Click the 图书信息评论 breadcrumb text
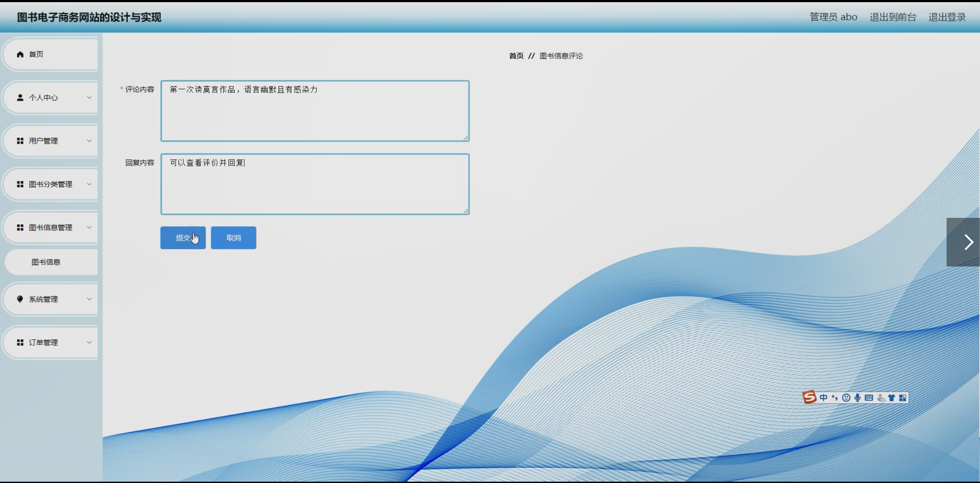980x483 pixels. point(561,56)
